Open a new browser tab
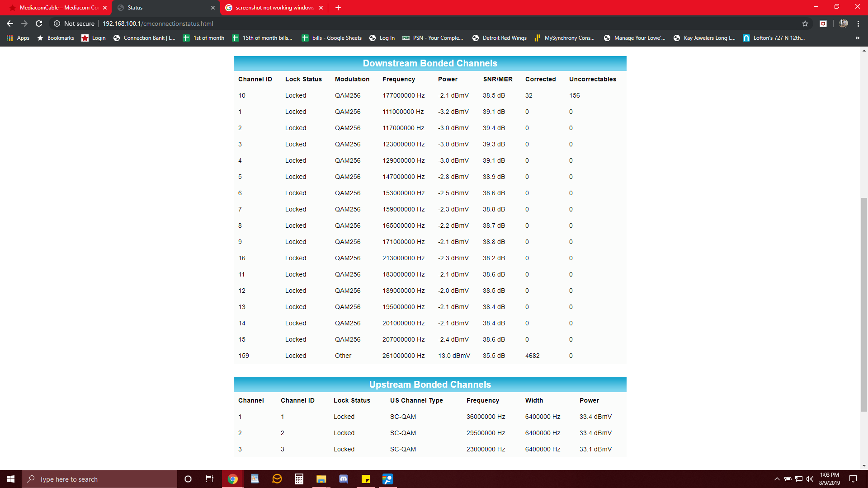 pyautogui.click(x=338, y=8)
